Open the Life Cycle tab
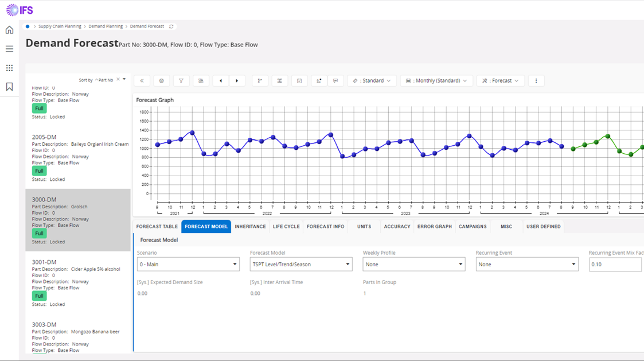Screen dimensions: 644x361 [x=286, y=227]
